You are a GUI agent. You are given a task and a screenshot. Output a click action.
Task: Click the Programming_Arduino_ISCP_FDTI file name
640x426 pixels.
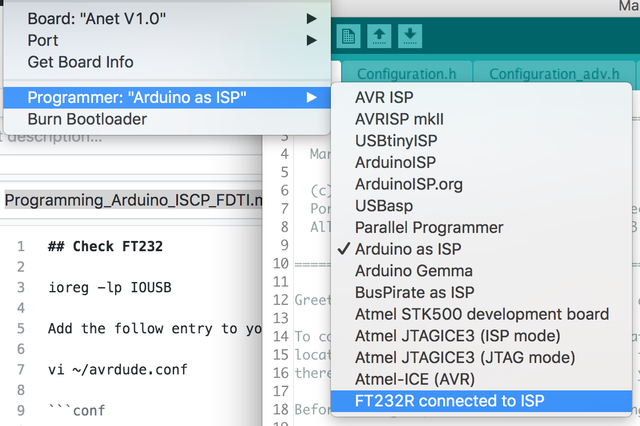(x=133, y=200)
